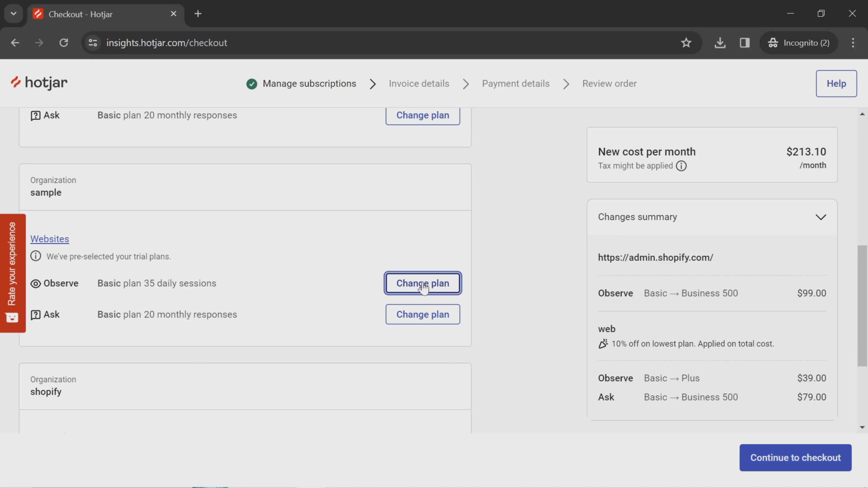Click the $213.10 new monthly cost

pyautogui.click(x=806, y=152)
